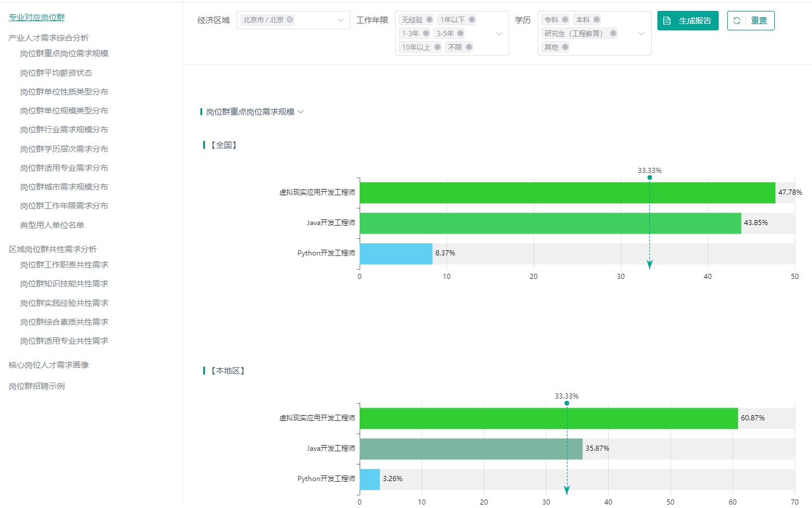Go to 岗位群平均薪资状态
The height and width of the screenshot is (508, 812).
tap(56, 73)
